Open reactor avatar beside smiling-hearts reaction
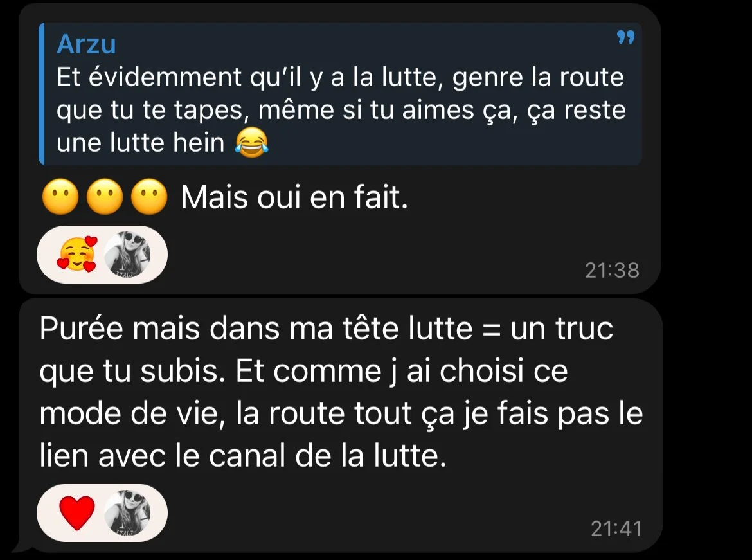Viewport: 752px width, 560px height. coord(127,255)
